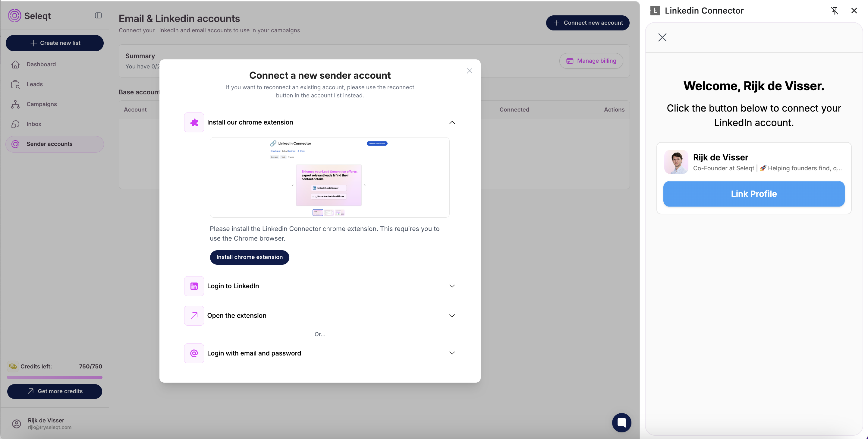Unpin the Linkedin Connector side panel
Viewport: 868px width, 439px height.
coord(834,11)
